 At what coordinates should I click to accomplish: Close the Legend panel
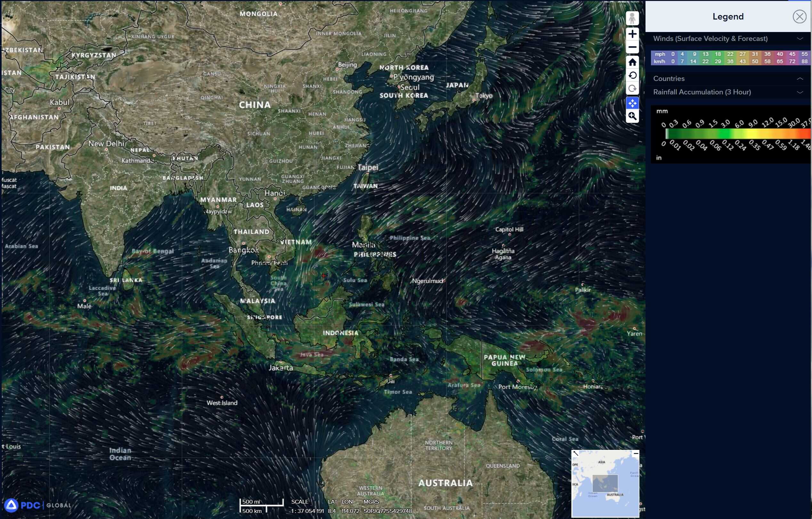tap(799, 17)
